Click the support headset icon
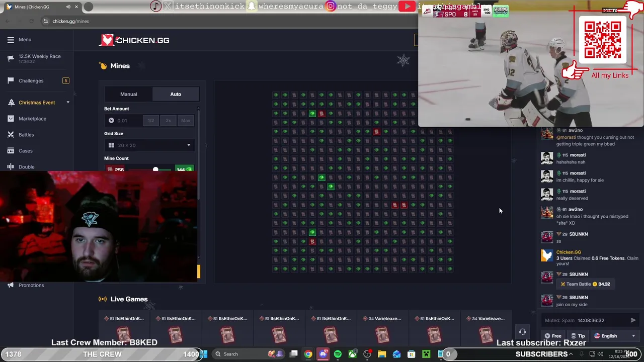 point(522,332)
